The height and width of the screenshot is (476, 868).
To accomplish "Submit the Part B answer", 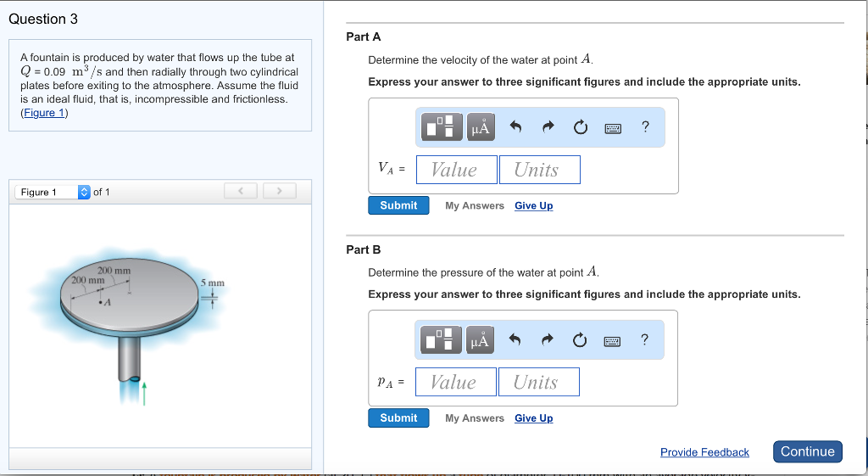I will pyautogui.click(x=398, y=417).
